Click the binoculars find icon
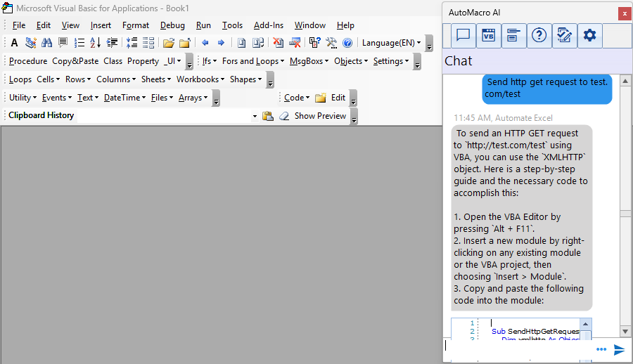 [47, 43]
